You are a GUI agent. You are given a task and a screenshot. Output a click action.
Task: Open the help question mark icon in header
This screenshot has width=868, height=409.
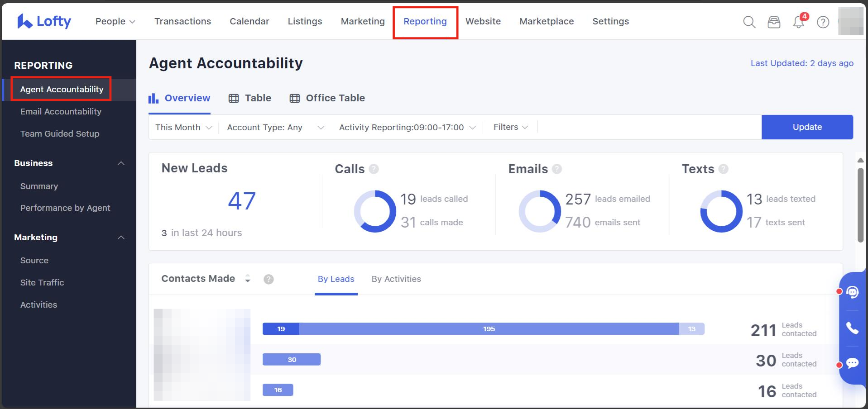click(x=823, y=22)
